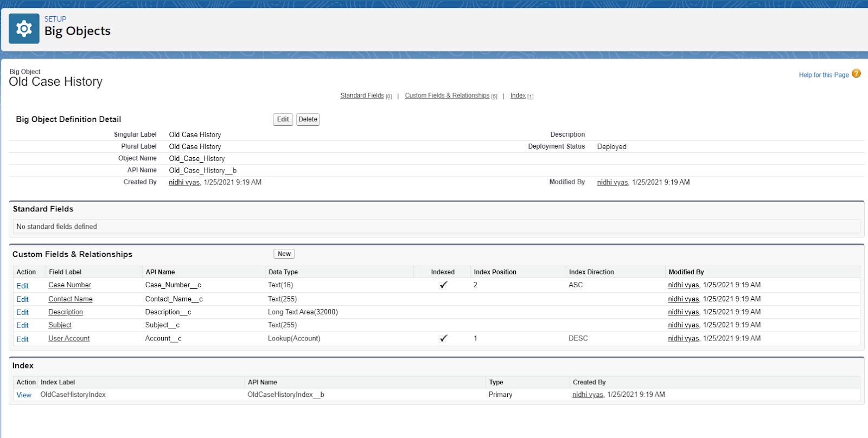Select API name Old_Case_History__b text
This screenshot has height=438, width=868.
tap(202, 170)
